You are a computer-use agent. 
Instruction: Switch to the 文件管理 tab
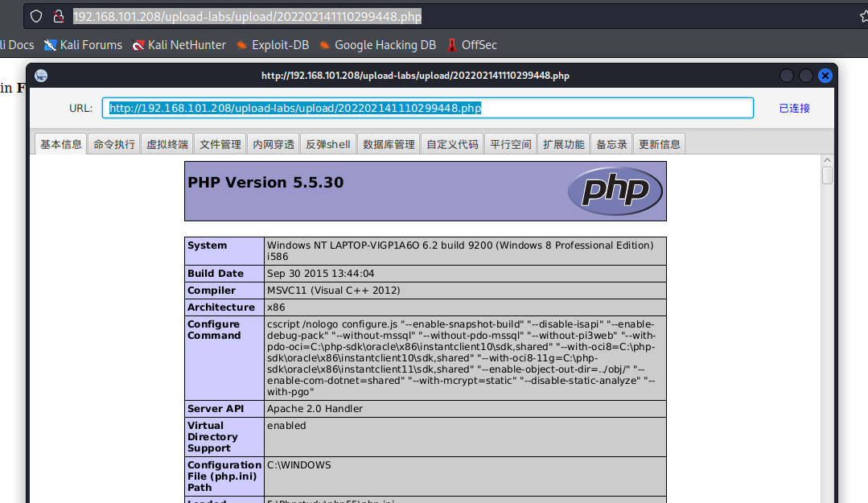(x=220, y=145)
